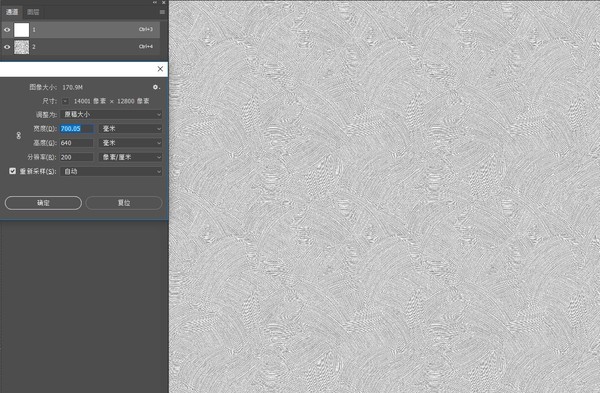Open the resolution unit 像素/厘米 dropdown
The height and width of the screenshot is (393, 600).
pos(130,157)
